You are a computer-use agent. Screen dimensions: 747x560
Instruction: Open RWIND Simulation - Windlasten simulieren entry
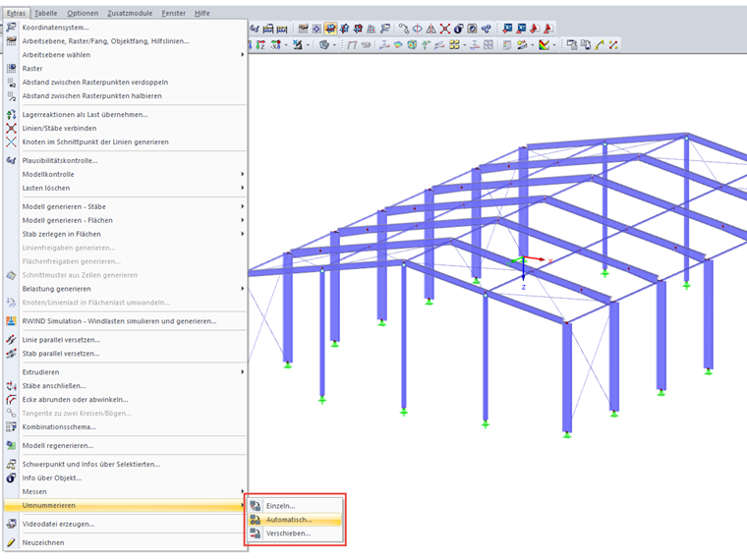[x=125, y=321]
